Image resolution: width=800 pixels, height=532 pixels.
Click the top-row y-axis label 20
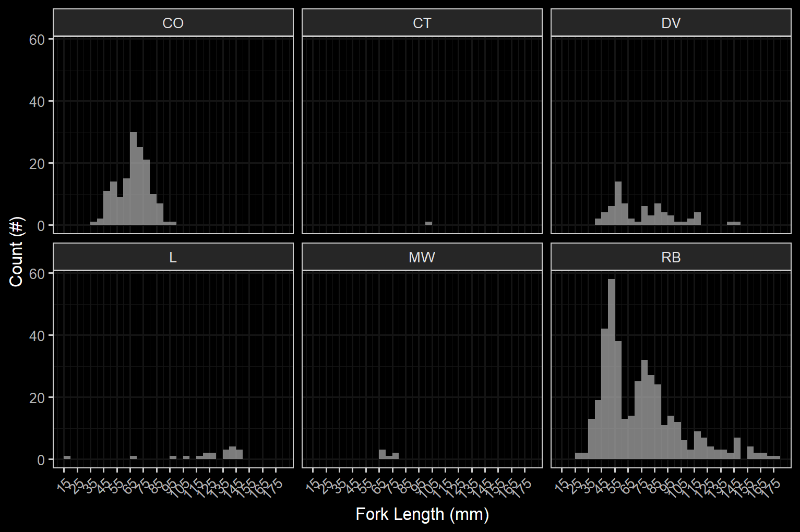(37, 164)
